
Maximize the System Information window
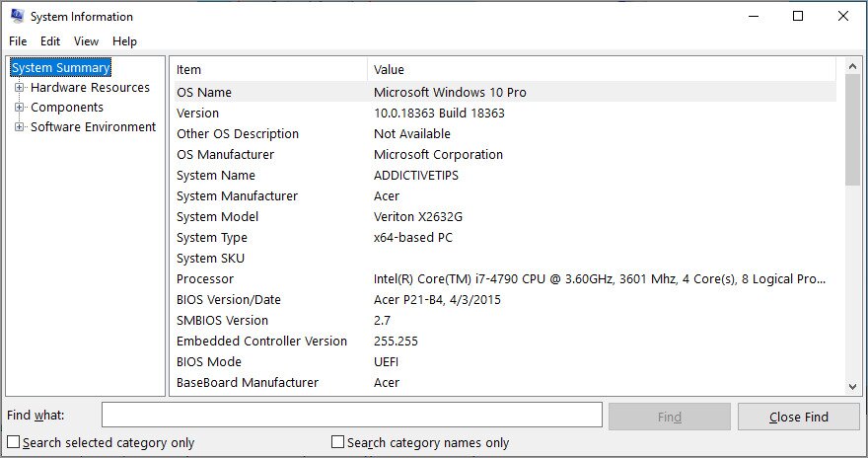click(x=798, y=16)
